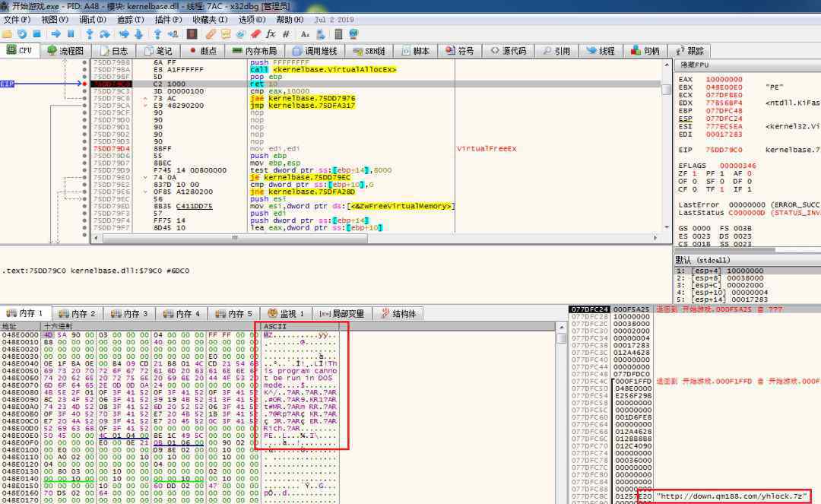Viewport: 821px width, 504px height.
Task: Open the labels list icon
Action: click(241, 34)
